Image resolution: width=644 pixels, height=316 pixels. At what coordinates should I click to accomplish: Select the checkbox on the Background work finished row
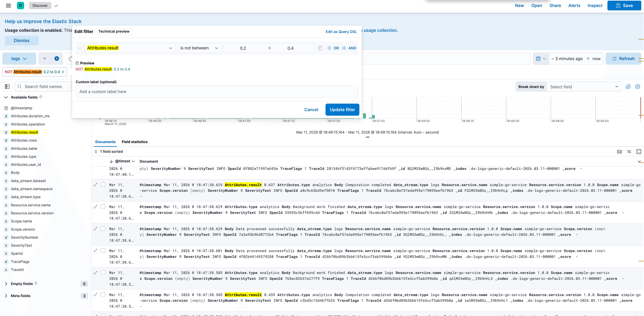click(x=103, y=206)
